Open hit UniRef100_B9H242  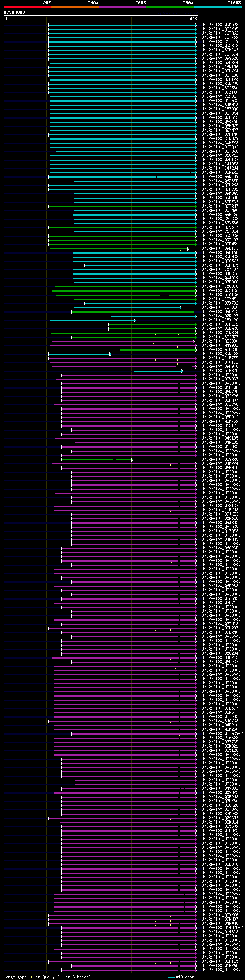click(x=220, y=50)
